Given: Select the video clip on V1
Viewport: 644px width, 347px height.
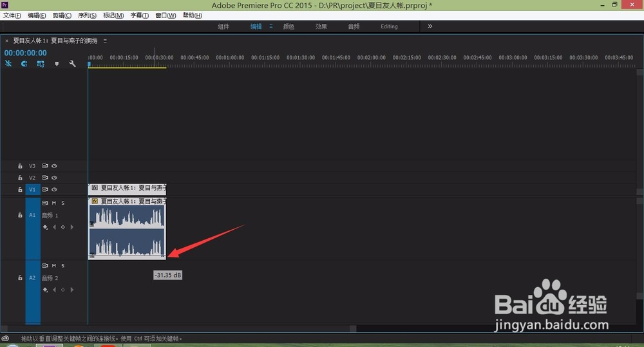Looking at the screenshot, I should (x=127, y=189).
